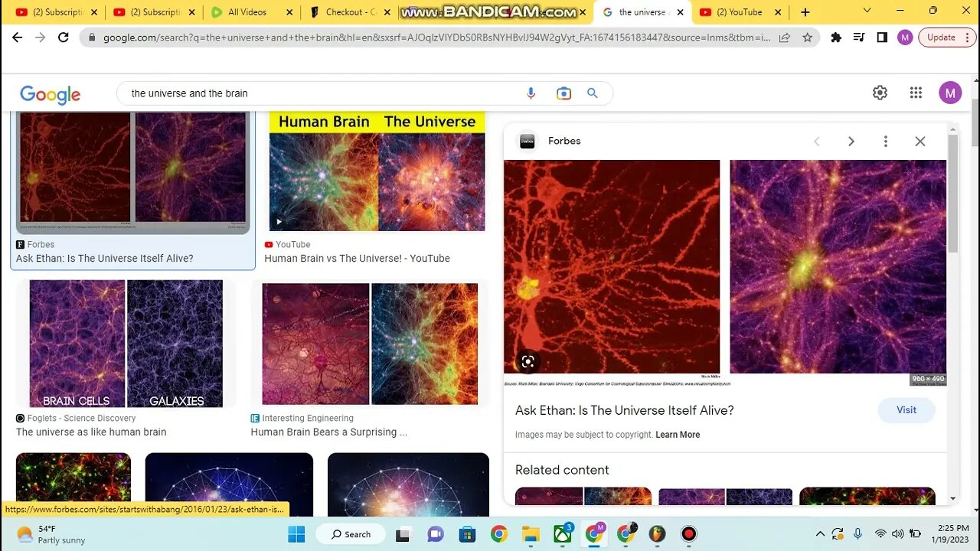
Task: Open the Bandicam recorder from the taskbar
Action: (x=689, y=534)
